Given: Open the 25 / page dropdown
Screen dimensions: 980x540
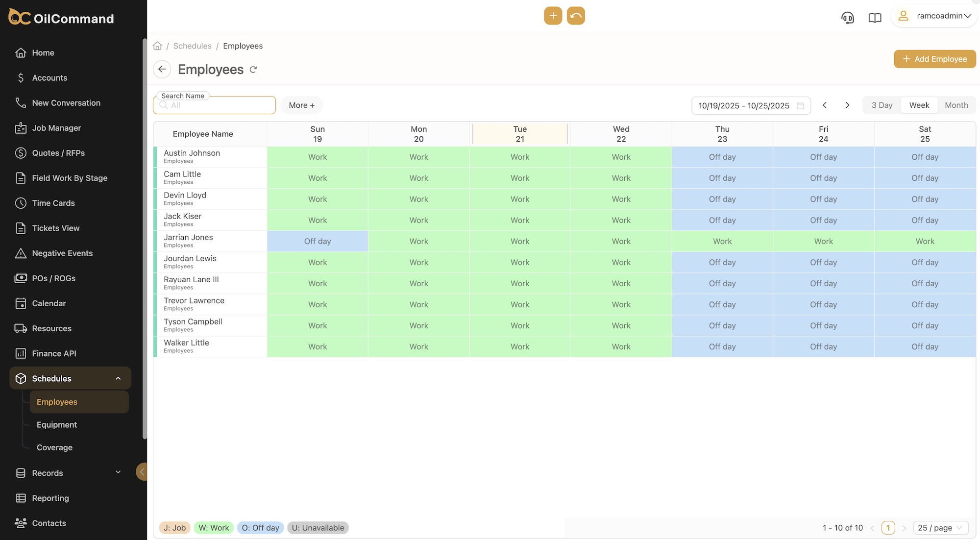Looking at the screenshot, I should pyautogui.click(x=940, y=528).
